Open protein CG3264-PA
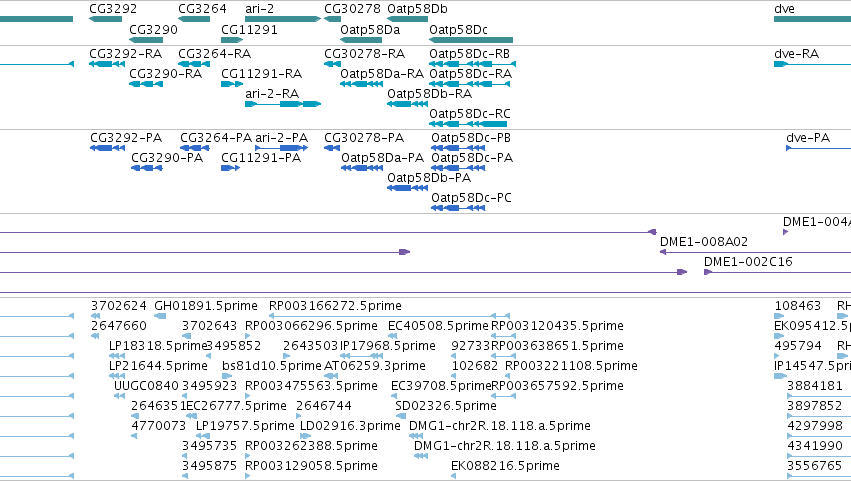 (x=195, y=148)
